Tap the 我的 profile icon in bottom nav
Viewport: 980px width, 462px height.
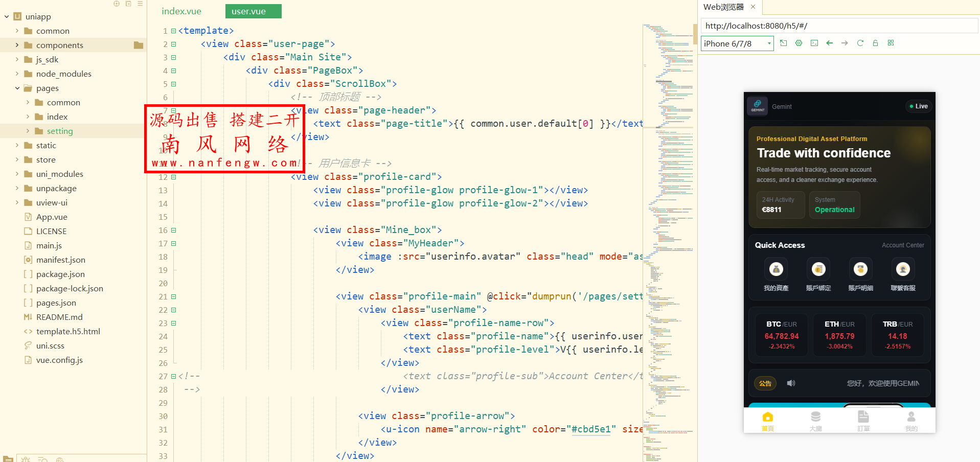pos(911,417)
